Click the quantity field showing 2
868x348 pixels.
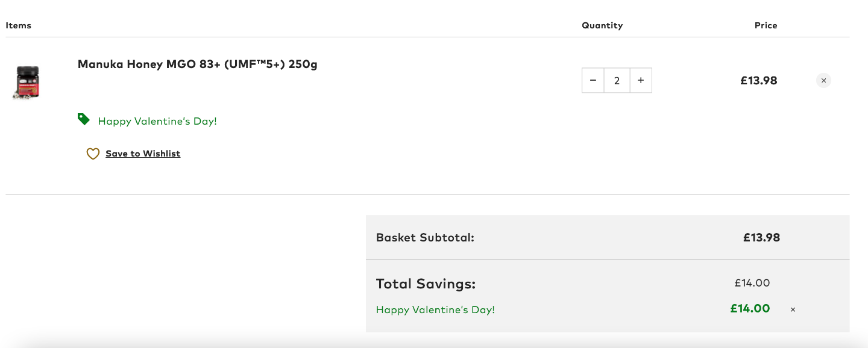point(617,80)
